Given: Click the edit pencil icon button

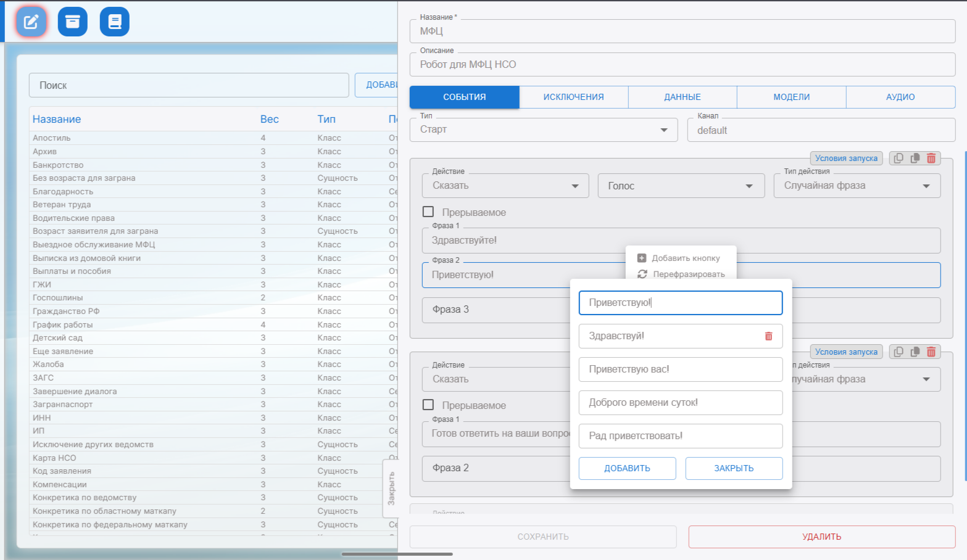Looking at the screenshot, I should pos(31,22).
